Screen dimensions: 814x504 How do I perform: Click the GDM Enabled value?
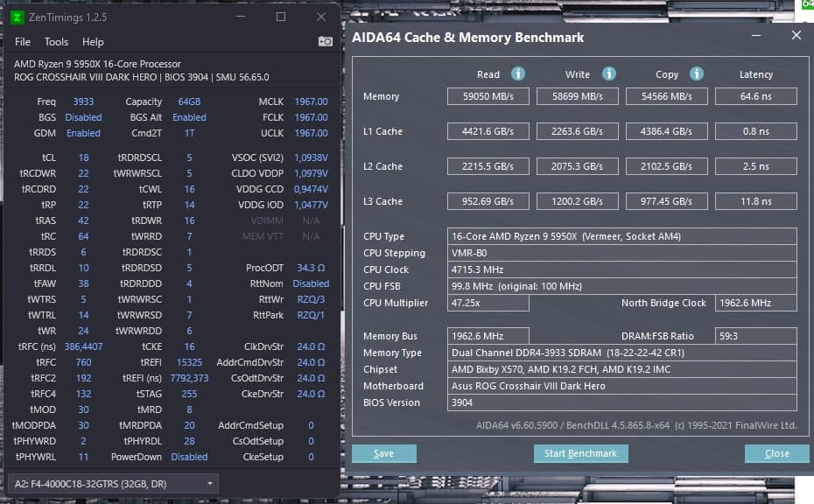83,133
